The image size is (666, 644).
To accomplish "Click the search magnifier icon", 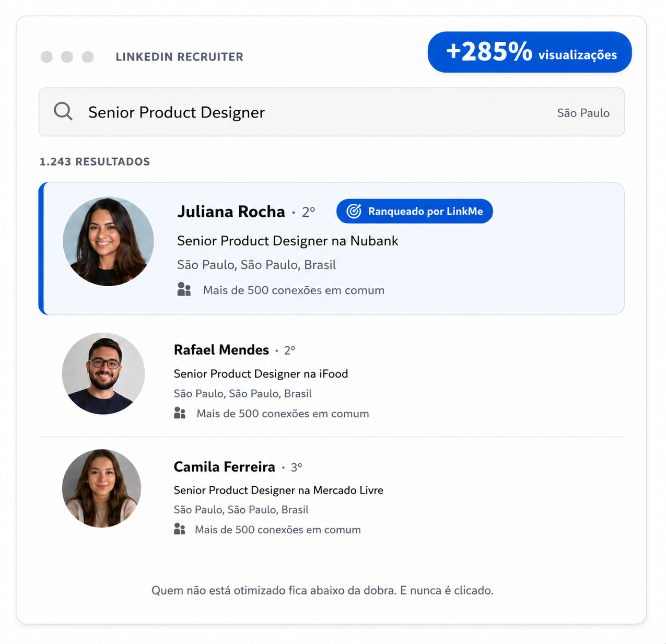I will click(x=63, y=111).
